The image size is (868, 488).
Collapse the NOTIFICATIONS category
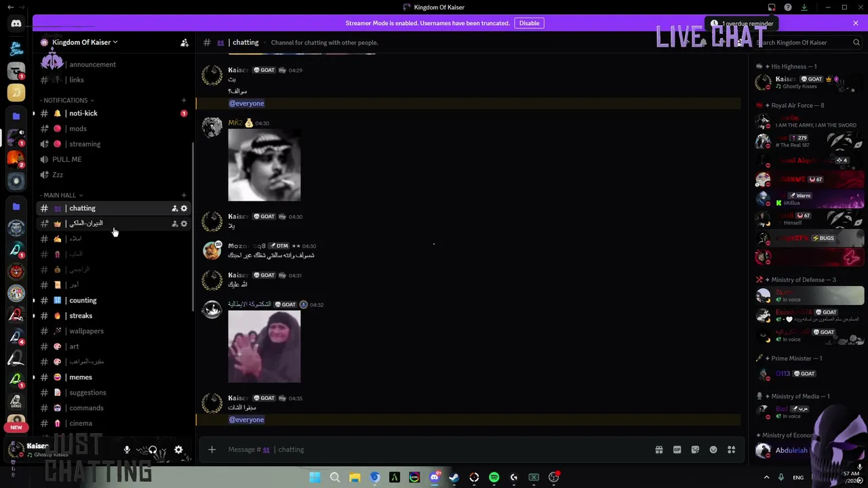pos(67,100)
